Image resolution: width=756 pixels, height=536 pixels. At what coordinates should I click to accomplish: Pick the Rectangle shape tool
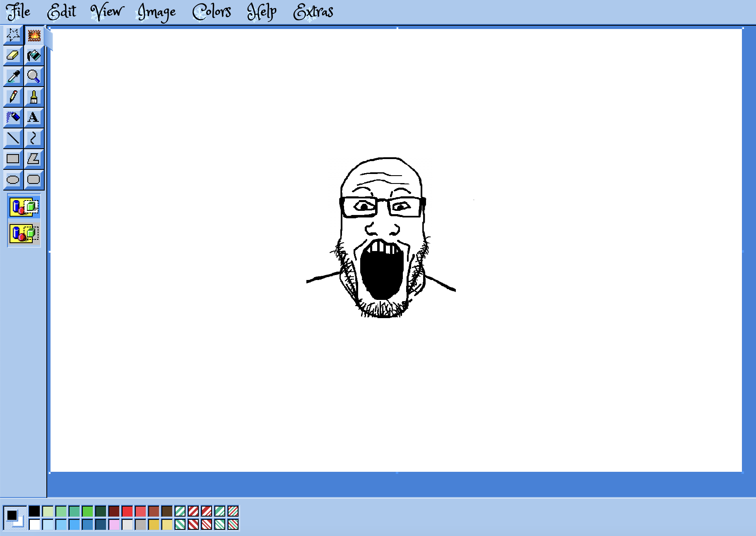pos(13,159)
